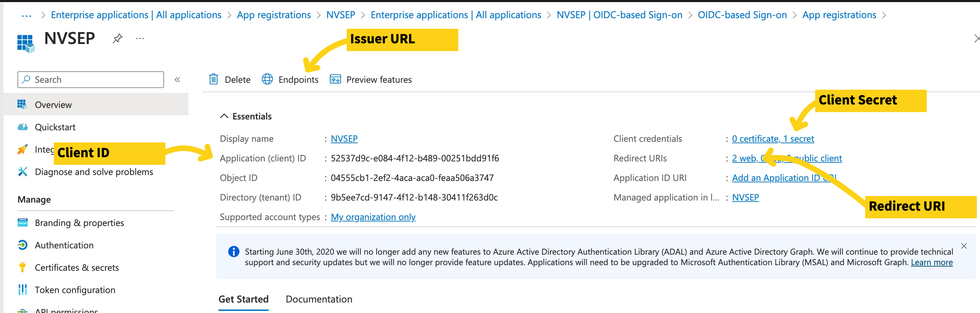Open the 0 certificate, 1 secret link

tap(773, 139)
